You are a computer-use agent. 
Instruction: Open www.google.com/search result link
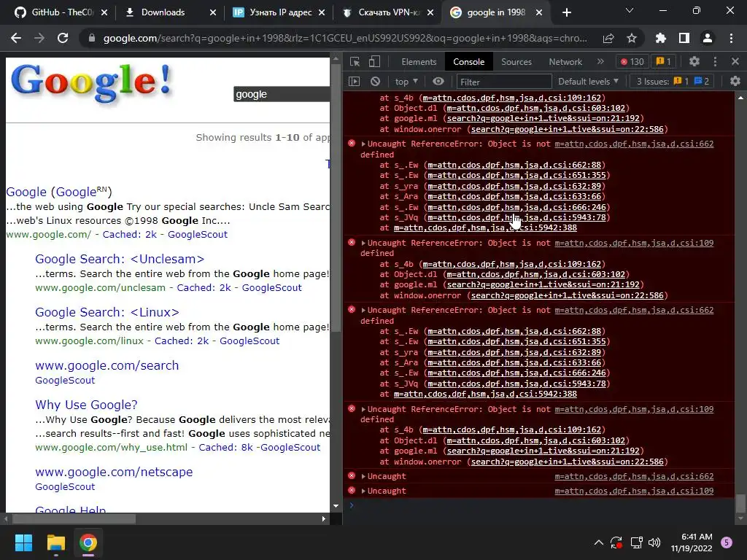107,365
